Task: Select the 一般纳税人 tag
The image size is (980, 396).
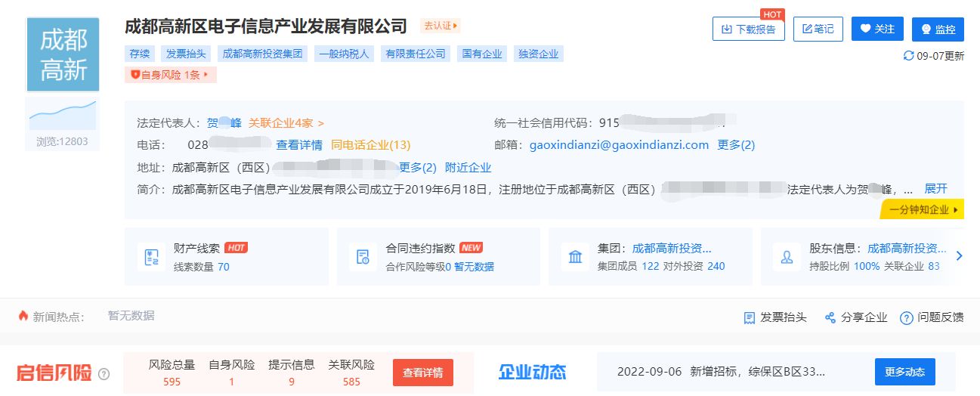Action: coord(344,54)
